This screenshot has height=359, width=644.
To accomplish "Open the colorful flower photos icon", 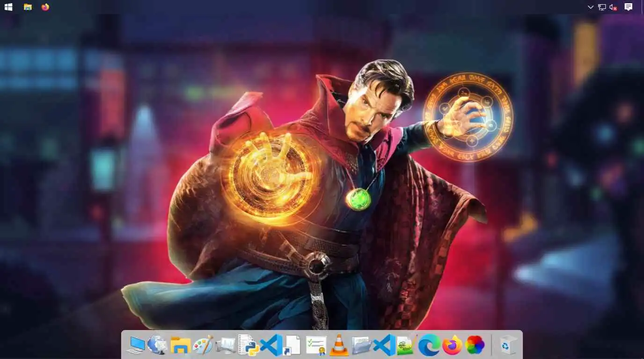I will (x=475, y=345).
